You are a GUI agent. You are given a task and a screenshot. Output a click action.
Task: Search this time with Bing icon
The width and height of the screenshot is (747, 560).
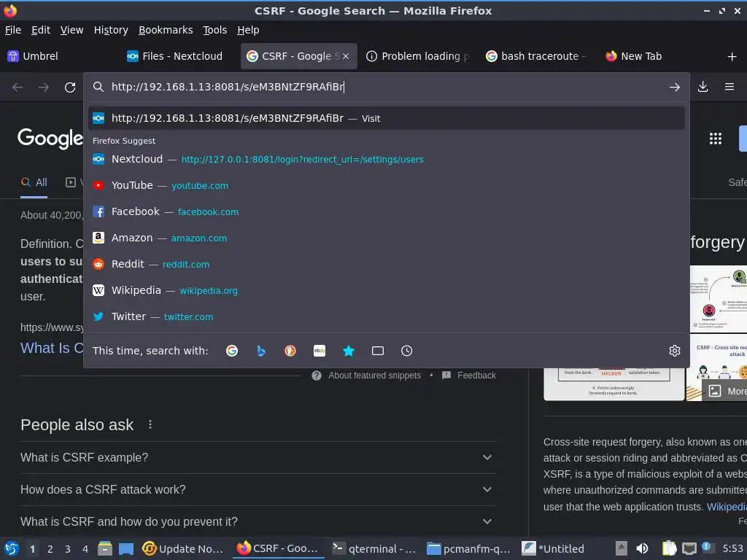point(261,351)
